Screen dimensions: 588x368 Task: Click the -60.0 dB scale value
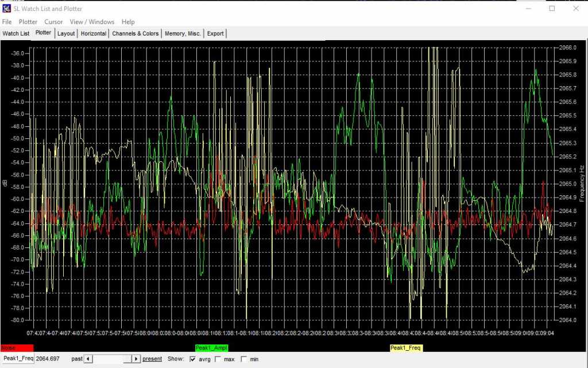tap(18, 199)
